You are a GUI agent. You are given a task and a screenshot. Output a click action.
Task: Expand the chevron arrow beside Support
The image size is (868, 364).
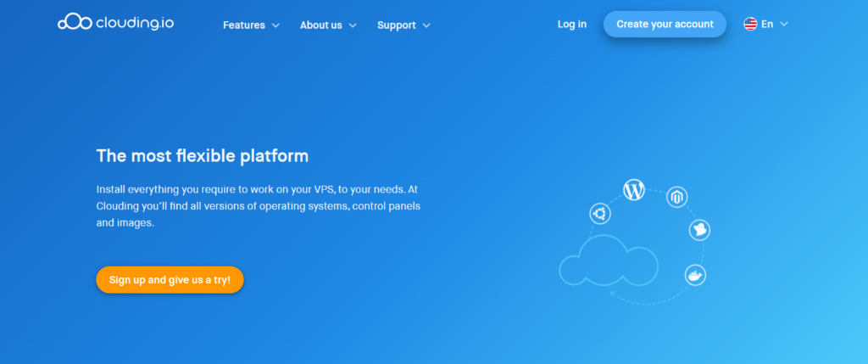(x=426, y=25)
